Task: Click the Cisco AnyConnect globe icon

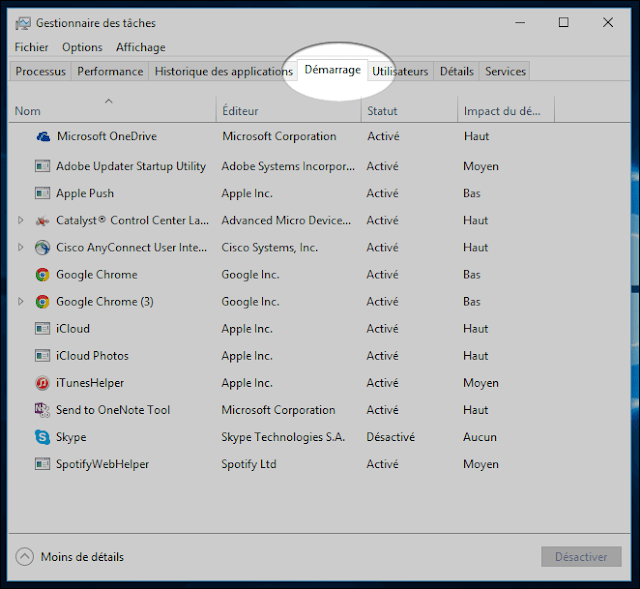Action: click(42, 247)
